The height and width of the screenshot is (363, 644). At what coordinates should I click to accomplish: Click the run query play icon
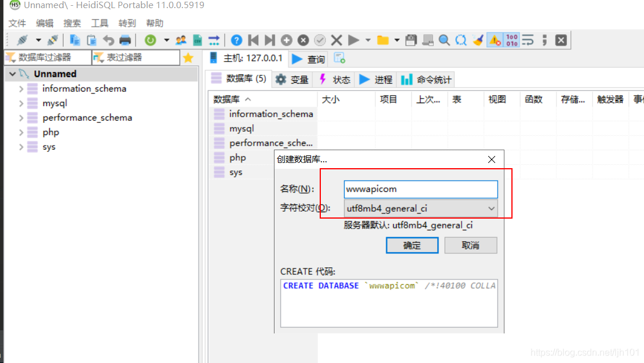pyautogui.click(x=353, y=40)
